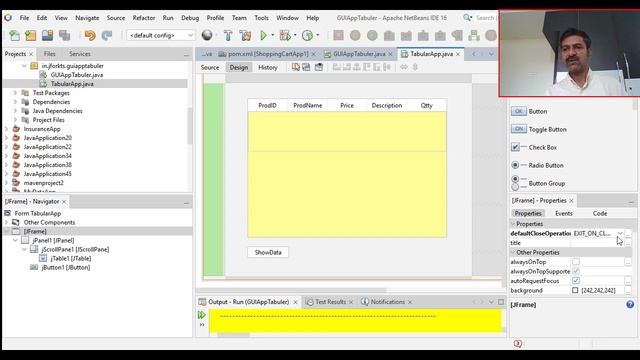Expand the InsuranceApp project node
The image size is (640, 360).
(x=6, y=129)
